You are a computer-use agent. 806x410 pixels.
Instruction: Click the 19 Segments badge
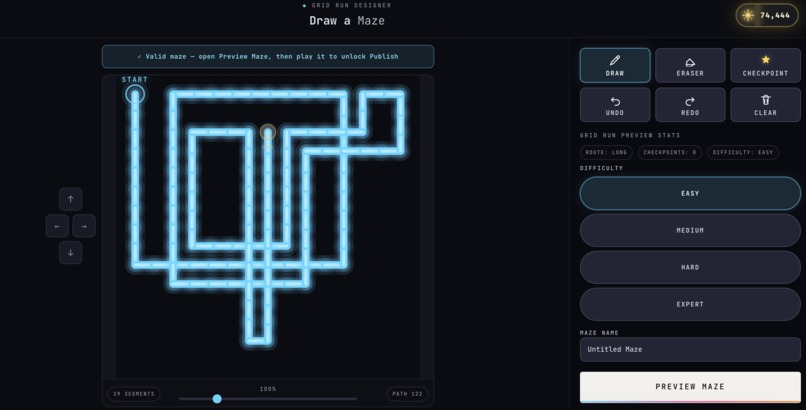tap(134, 394)
